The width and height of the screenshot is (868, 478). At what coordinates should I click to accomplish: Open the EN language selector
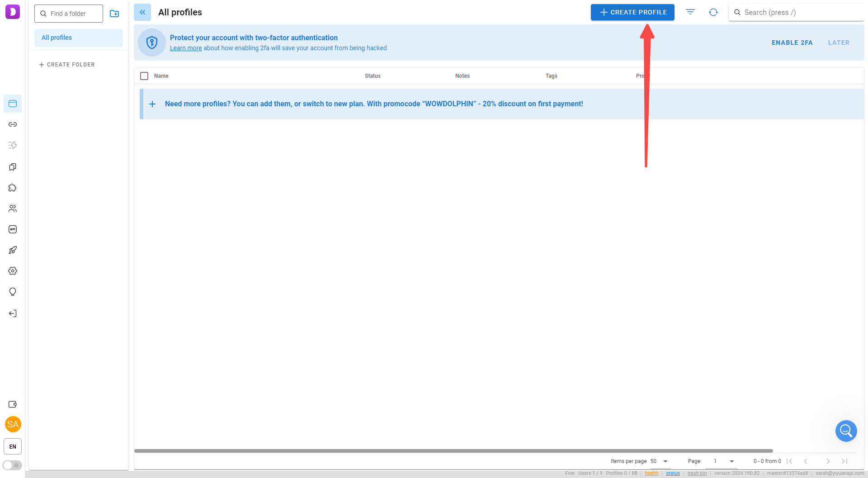pyautogui.click(x=13, y=446)
